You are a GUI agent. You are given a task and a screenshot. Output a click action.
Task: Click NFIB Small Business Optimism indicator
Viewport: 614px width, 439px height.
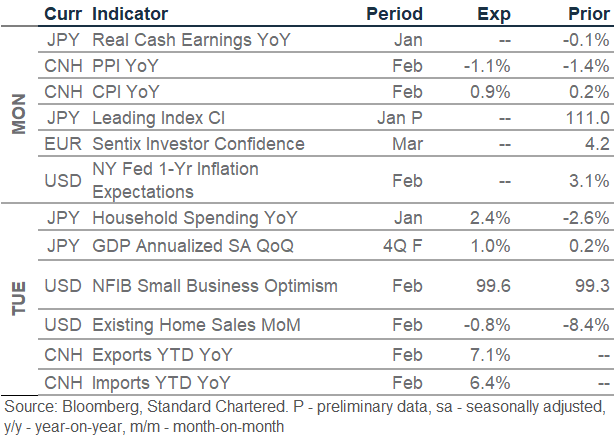[x=214, y=286]
